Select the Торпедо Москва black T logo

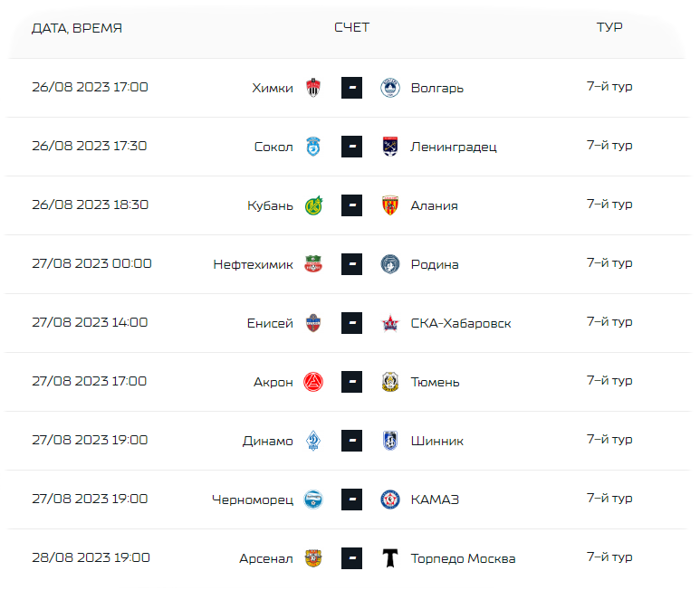click(390, 558)
